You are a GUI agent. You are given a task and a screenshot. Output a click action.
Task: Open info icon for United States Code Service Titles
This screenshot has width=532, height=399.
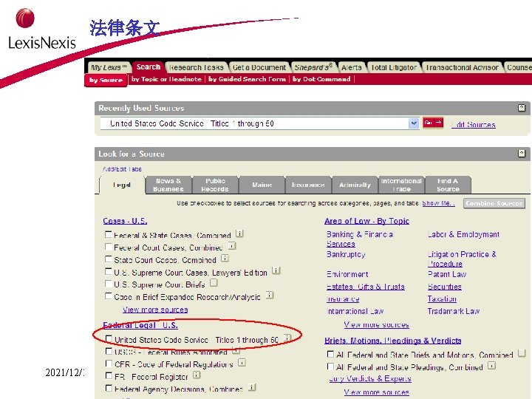[287, 338]
